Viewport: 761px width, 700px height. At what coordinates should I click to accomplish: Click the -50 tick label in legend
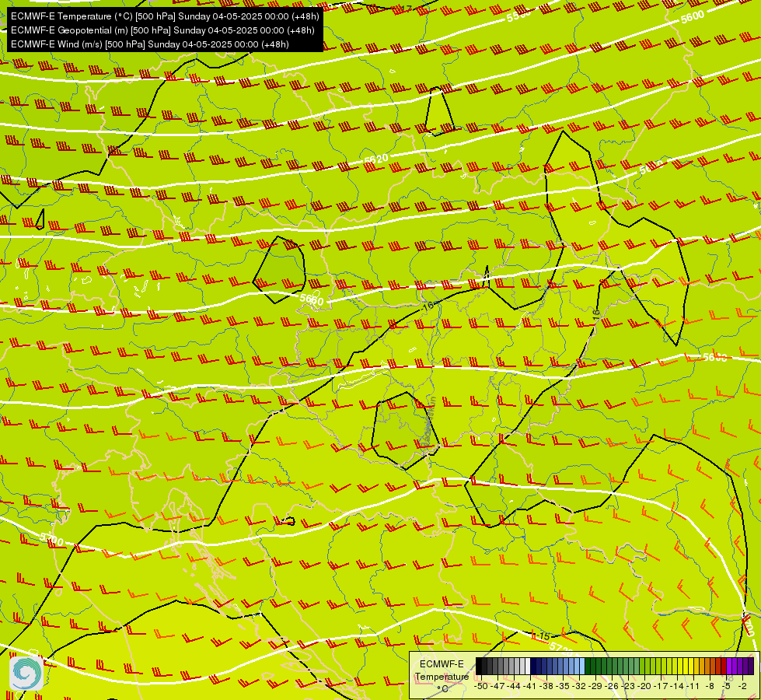[x=481, y=686]
